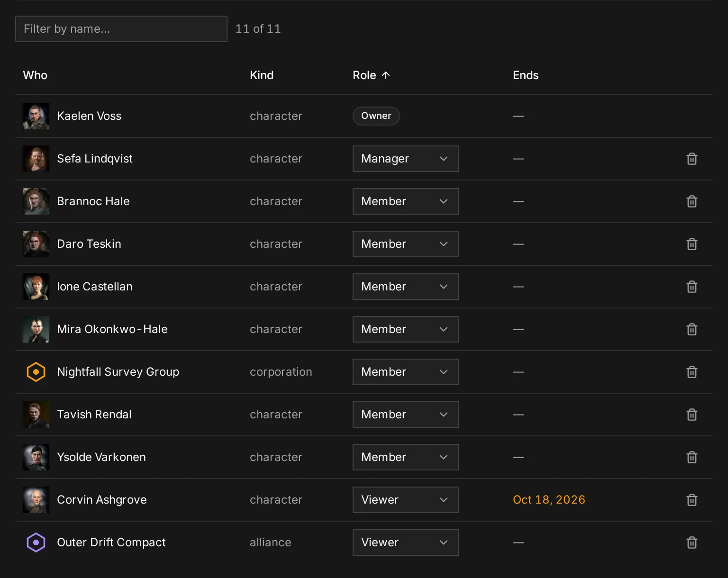This screenshot has height=578, width=728.
Task: Click the Oct 18, 2026 end date
Action: [549, 500]
